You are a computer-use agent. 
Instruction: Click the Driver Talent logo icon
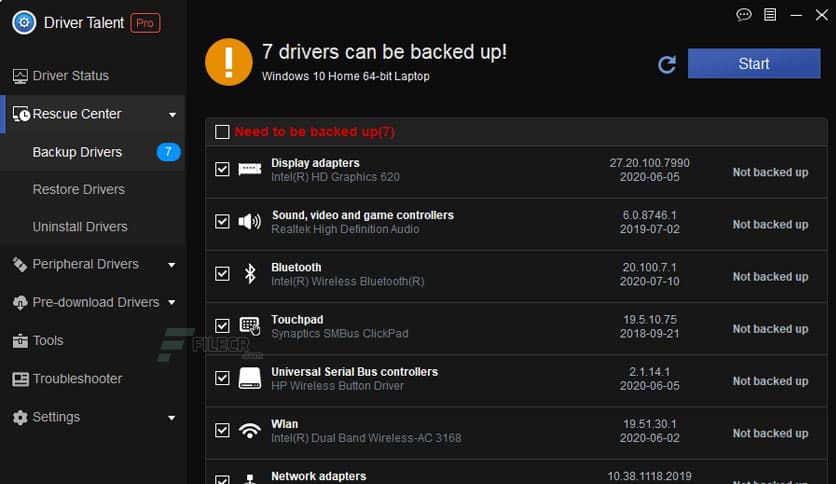tap(24, 22)
